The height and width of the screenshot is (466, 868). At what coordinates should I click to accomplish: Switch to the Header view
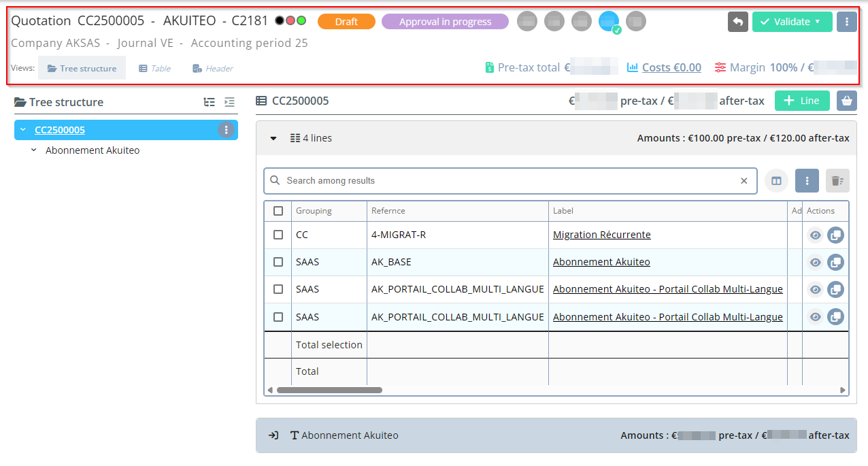(x=212, y=69)
